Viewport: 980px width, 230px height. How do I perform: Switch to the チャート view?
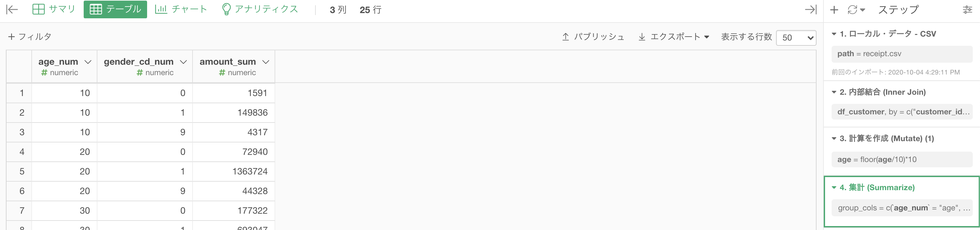[181, 9]
